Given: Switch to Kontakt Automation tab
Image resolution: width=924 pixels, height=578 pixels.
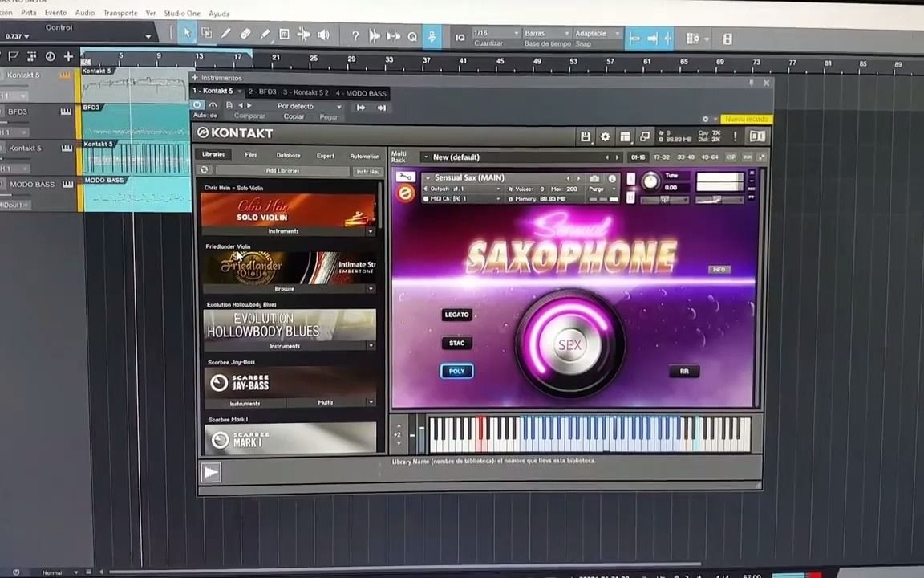Looking at the screenshot, I should click(x=365, y=157).
